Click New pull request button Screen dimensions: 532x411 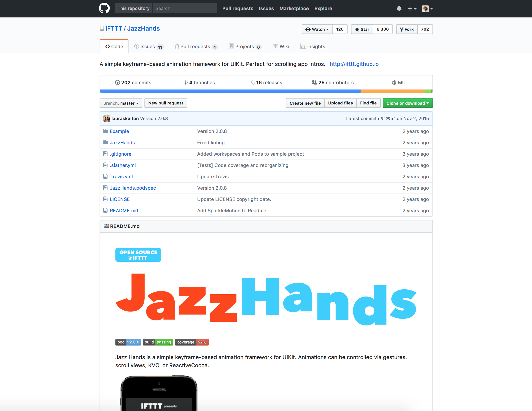coord(166,103)
